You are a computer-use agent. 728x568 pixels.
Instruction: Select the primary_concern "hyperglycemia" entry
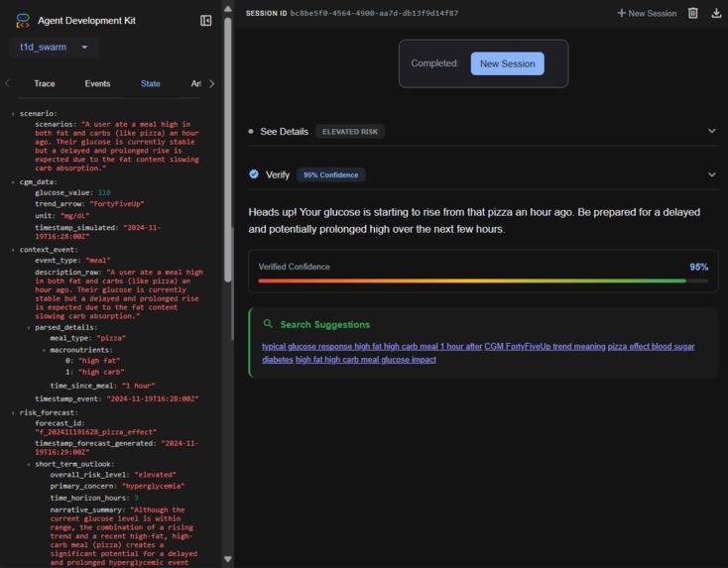tap(117, 487)
